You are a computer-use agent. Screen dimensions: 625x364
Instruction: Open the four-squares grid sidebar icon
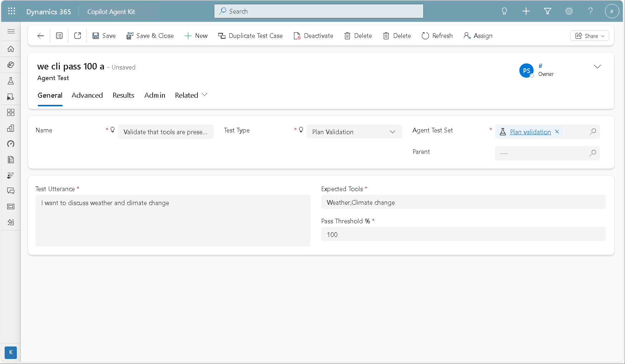(11, 112)
